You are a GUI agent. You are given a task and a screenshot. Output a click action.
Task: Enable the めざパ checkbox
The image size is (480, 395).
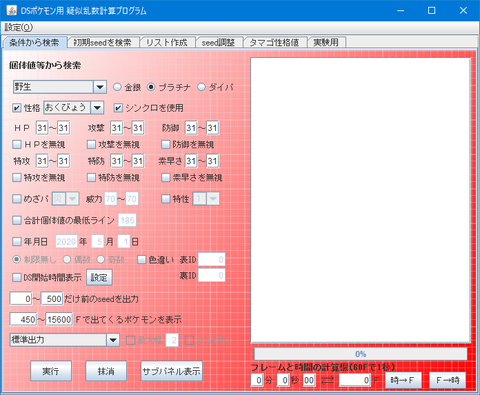[x=17, y=199]
